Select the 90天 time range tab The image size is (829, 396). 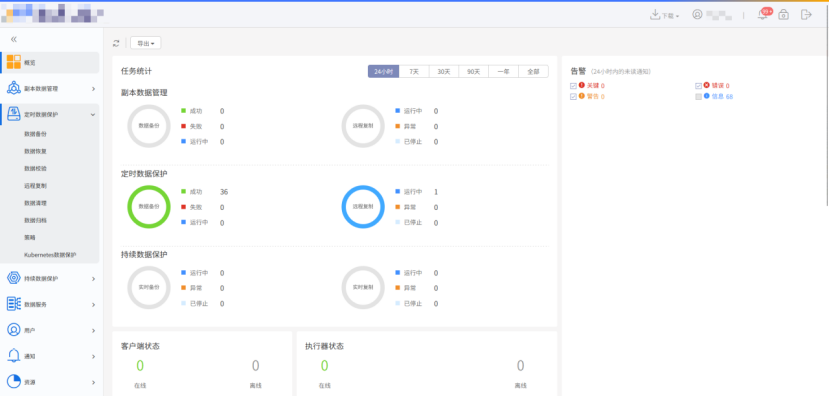(x=474, y=71)
